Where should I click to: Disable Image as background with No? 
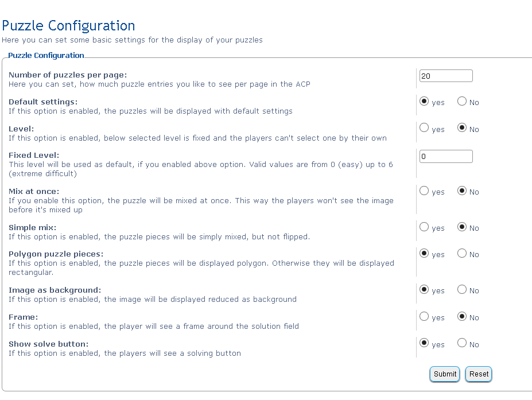coord(462,289)
